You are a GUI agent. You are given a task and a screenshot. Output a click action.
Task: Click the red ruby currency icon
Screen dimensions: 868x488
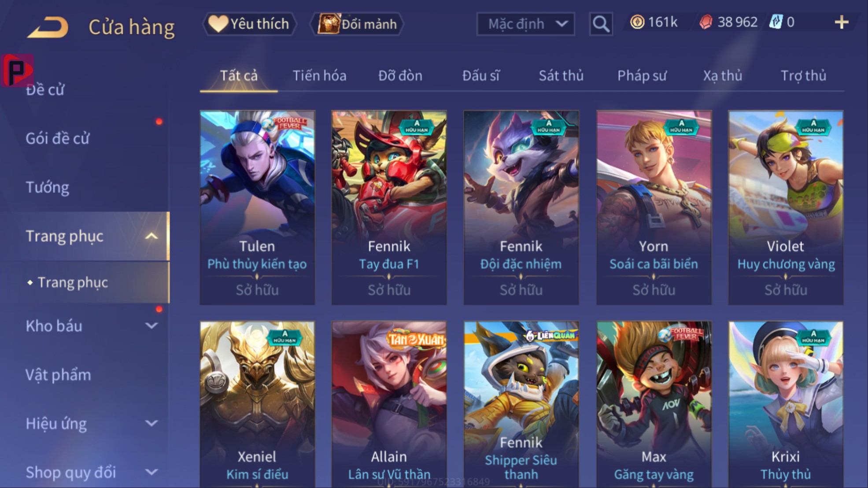pyautogui.click(x=706, y=22)
